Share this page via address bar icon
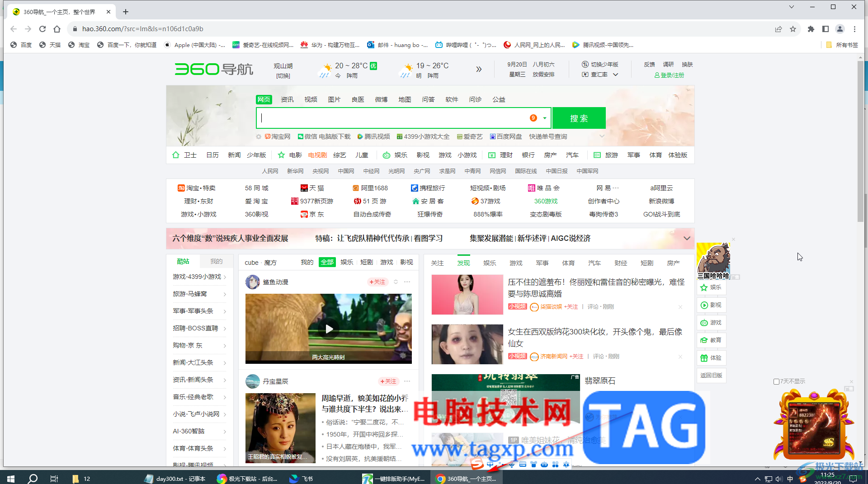This screenshot has width=868, height=484. 778,29
